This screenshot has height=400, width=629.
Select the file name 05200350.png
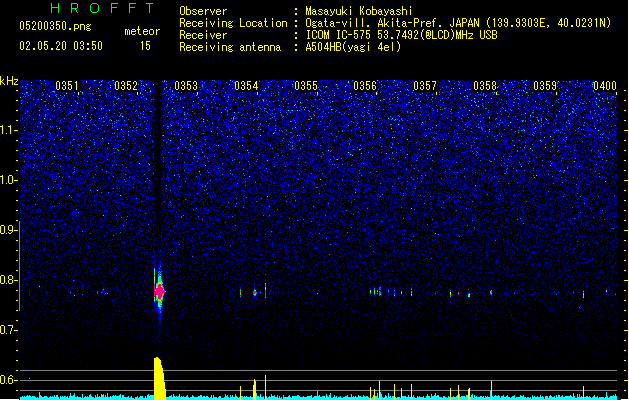(x=55, y=27)
